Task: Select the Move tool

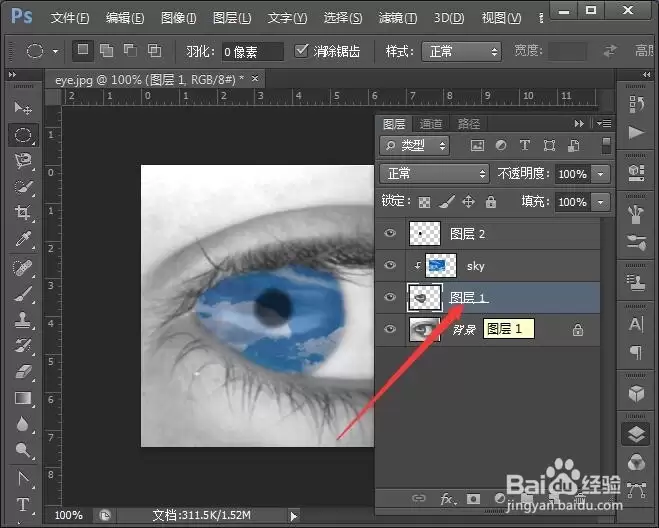Action: (23, 108)
